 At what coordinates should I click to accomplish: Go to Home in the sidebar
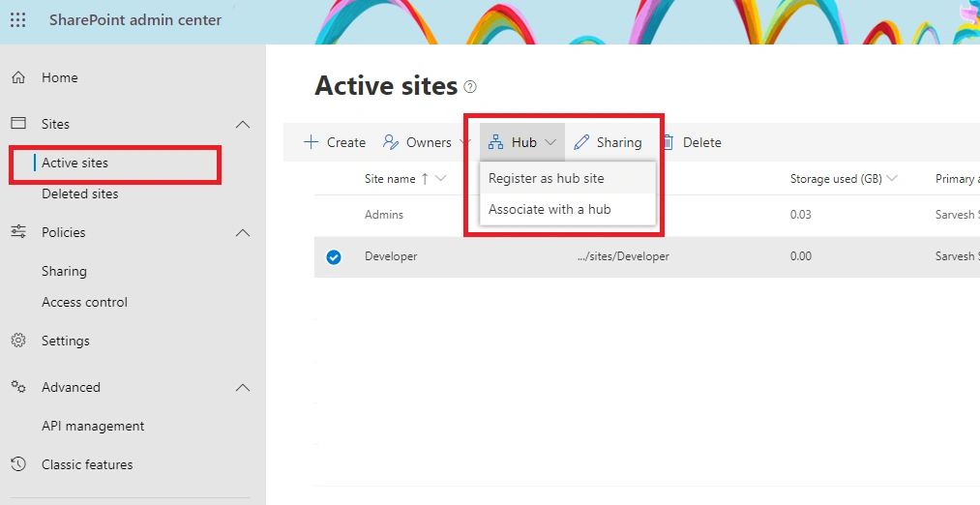pos(60,77)
